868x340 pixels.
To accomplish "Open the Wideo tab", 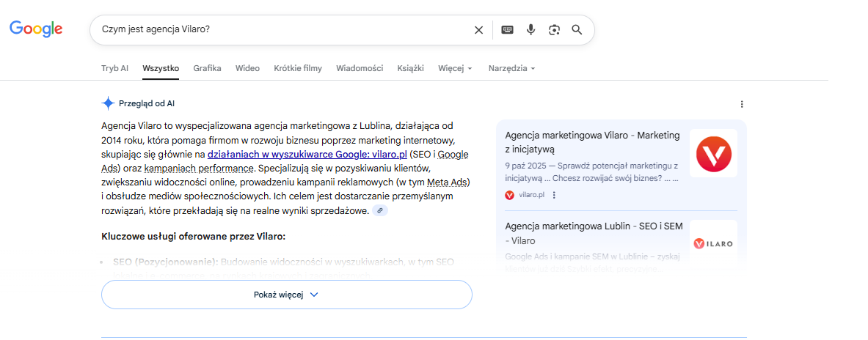I will point(247,69).
